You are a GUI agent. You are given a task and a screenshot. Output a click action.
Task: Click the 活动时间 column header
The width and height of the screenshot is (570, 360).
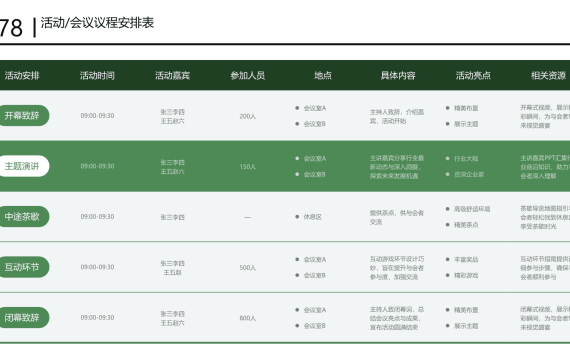coord(97,76)
